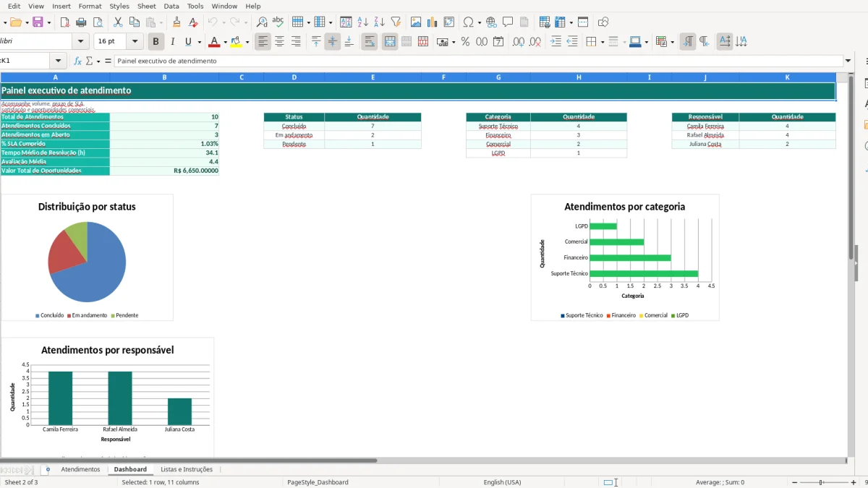The image size is (868, 488).
Task: Toggle Italic formatting
Action: point(172,42)
